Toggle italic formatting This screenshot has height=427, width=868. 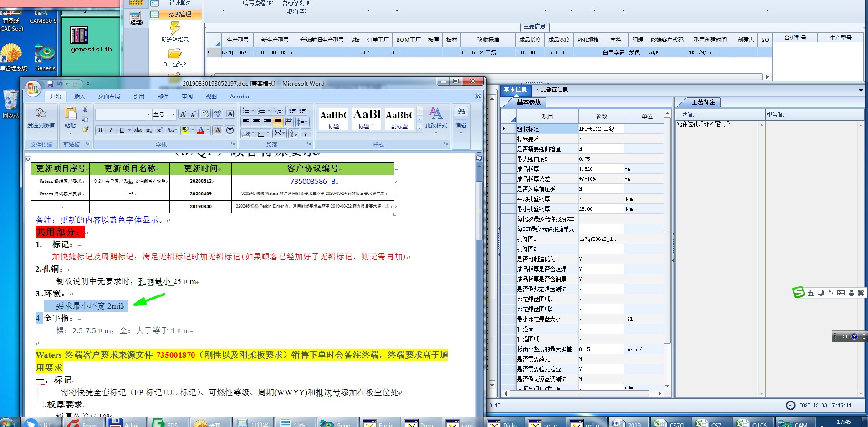(x=111, y=130)
